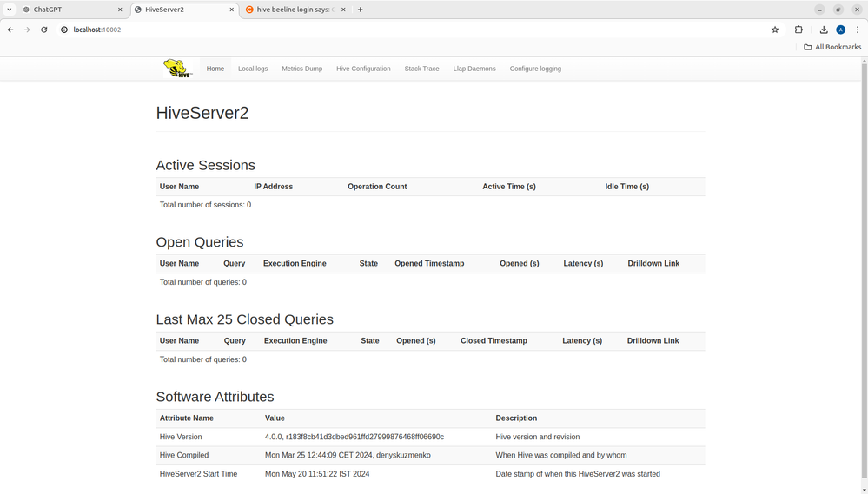Open the browser downloads icon
This screenshot has height=494, width=868.
point(824,30)
